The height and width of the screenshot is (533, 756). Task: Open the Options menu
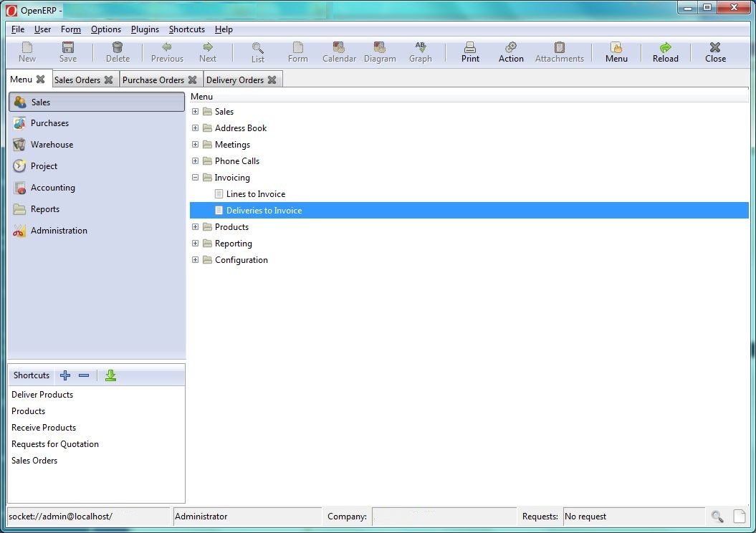pos(106,29)
